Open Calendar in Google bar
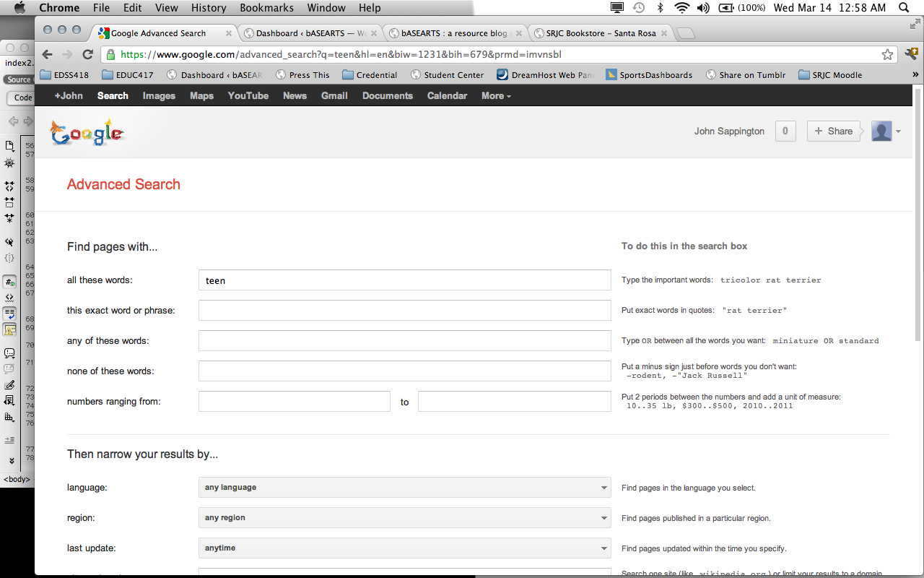924x578 pixels. point(447,95)
